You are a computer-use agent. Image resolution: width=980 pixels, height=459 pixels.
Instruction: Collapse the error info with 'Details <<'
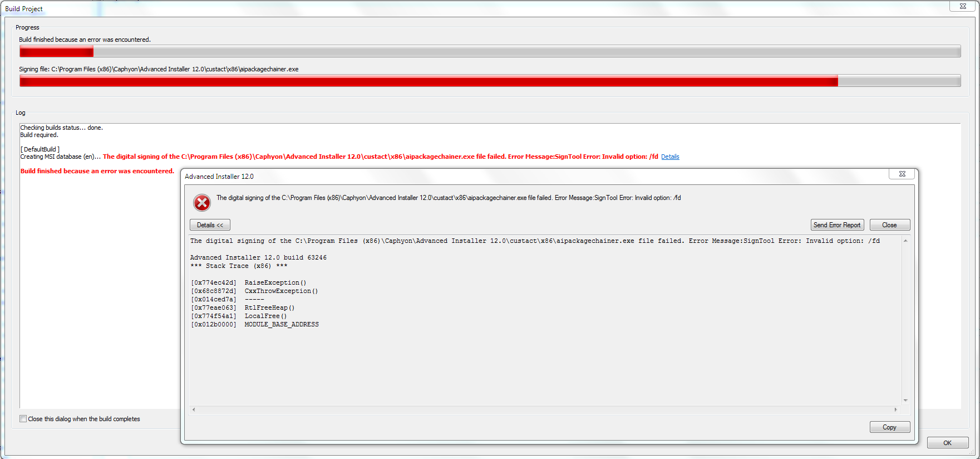[210, 225]
